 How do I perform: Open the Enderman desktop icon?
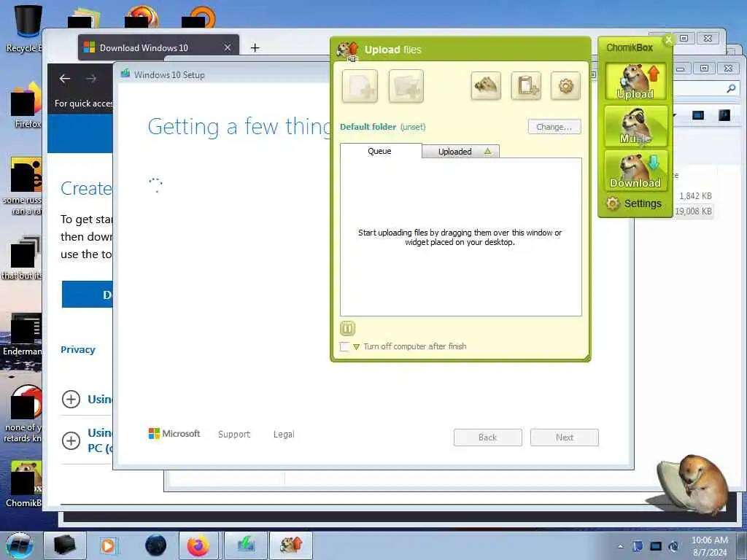(23, 335)
